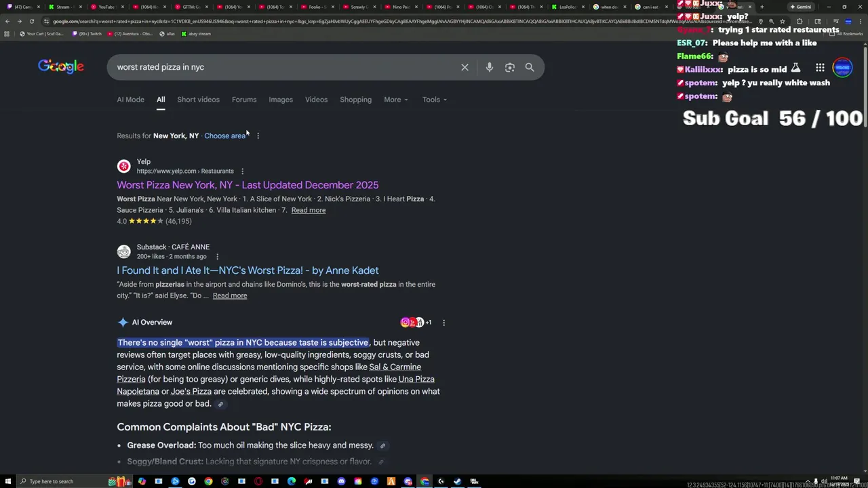Click Read more under Yelp result
Image resolution: width=868 pixels, height=488 pixels.
click(x=309, y=210)
